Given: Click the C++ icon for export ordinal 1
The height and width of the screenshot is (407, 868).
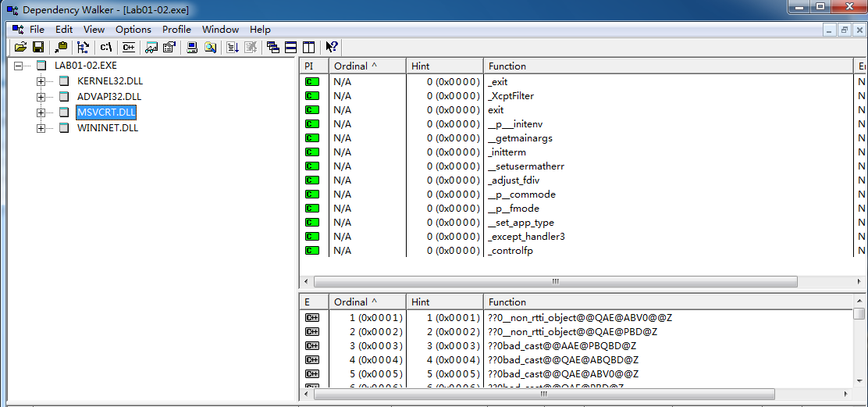Looking at the screenshot, I should pos(312,318).
